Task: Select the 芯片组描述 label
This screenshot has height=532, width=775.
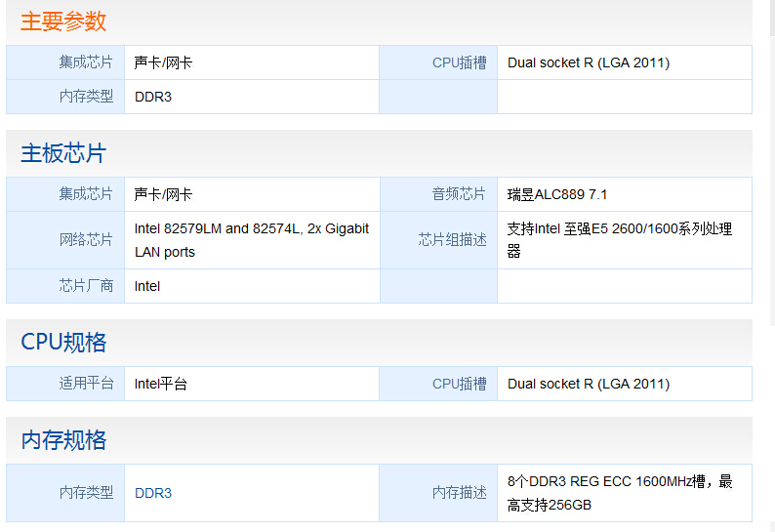Action: click(452, 240)
